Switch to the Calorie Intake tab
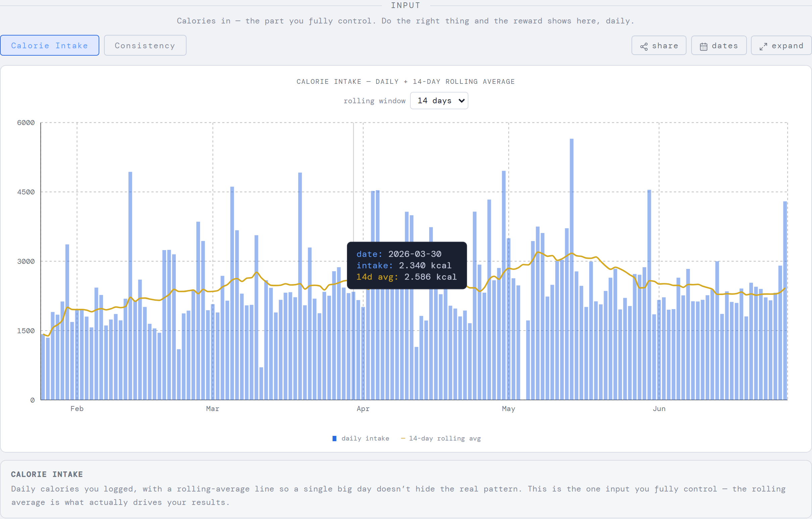 point(50,46)
